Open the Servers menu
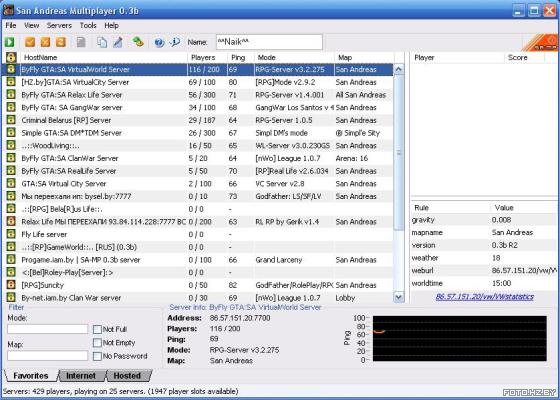Screen dimensions: 560x400 [59, 26]
